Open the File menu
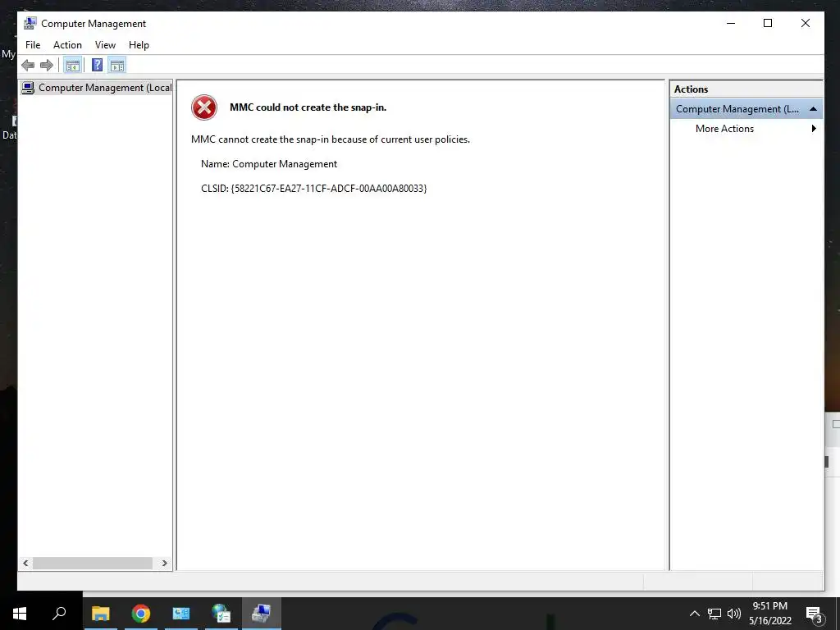 point(33,45)
